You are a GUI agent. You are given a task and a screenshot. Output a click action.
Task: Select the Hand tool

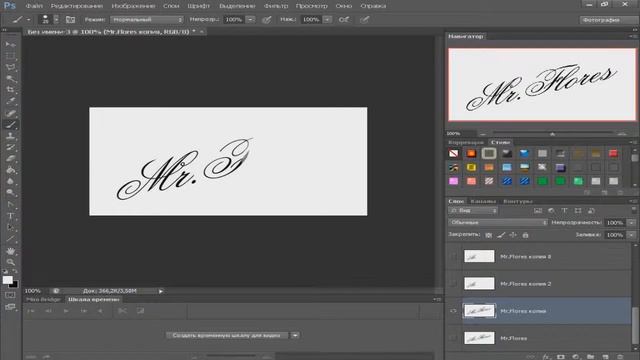coord(11,251)
